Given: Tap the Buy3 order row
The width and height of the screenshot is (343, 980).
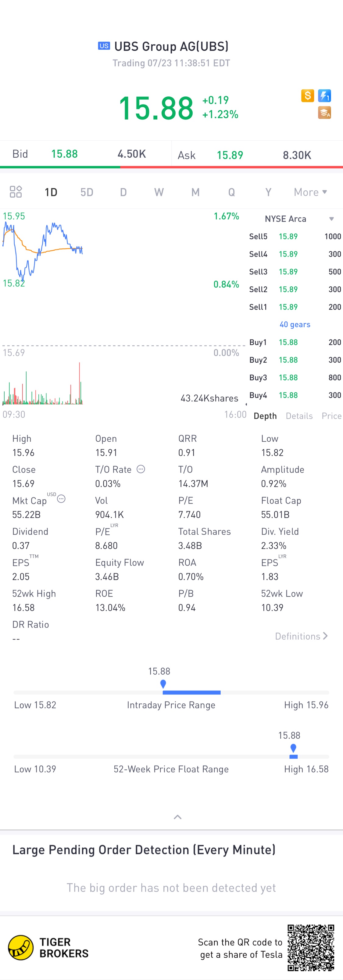Looking at the screenshot, I should [x=295, y=377].
